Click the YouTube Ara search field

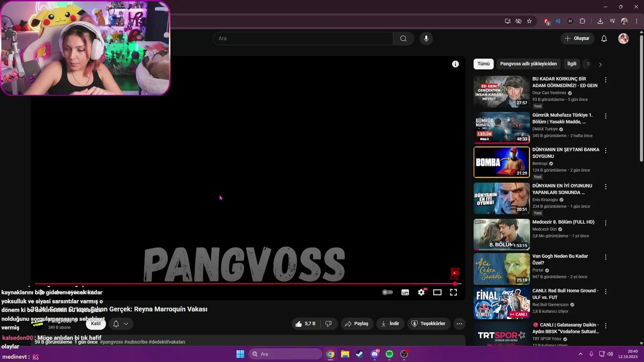point(303,39)
